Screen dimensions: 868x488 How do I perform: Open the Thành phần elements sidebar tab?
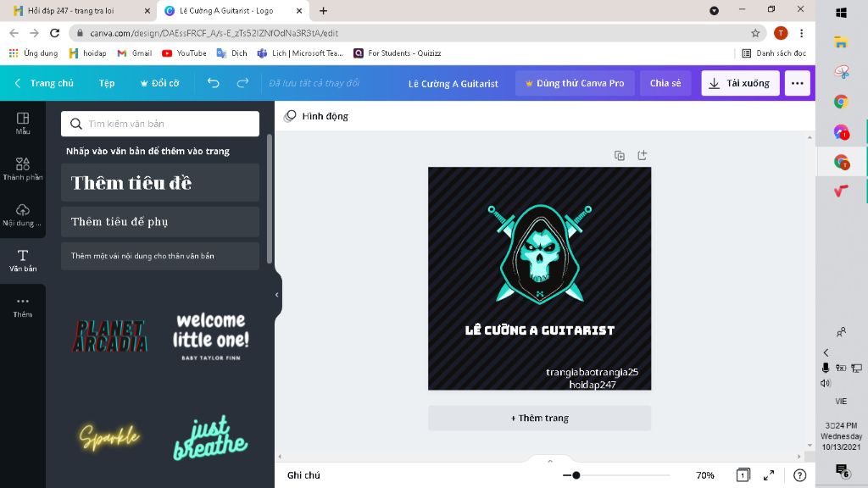tap(23, 169)
